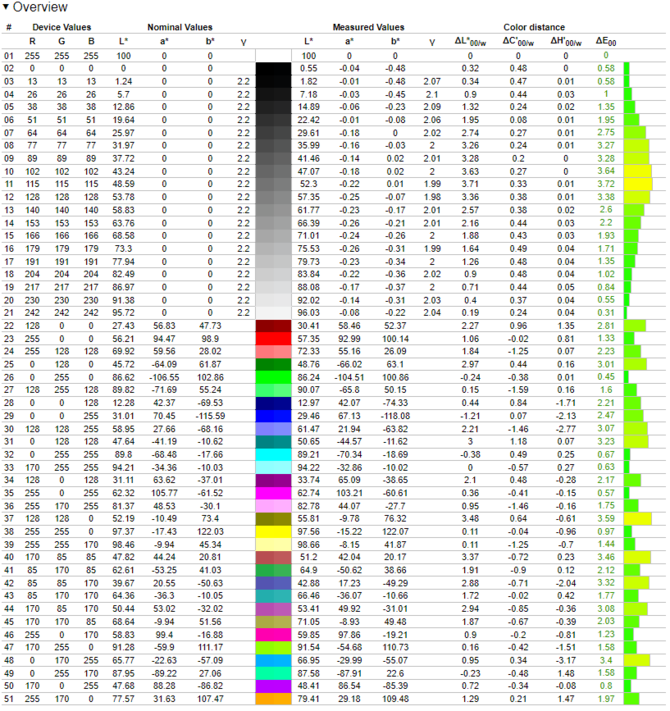This screenshot has width=670, height=711.
Task: Click the ΔE00 column header
Action: (x=606, y=41)
